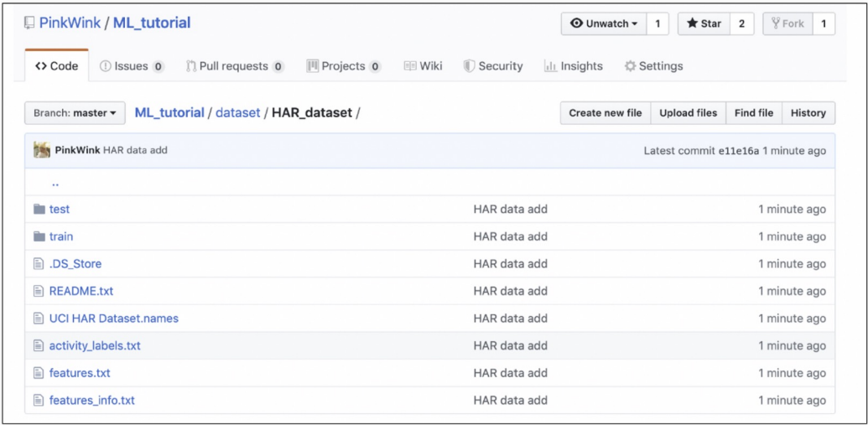Screen dimensions: 868x425
Task: Click HAR data add message in train row
Action: [x=511, y=236]
